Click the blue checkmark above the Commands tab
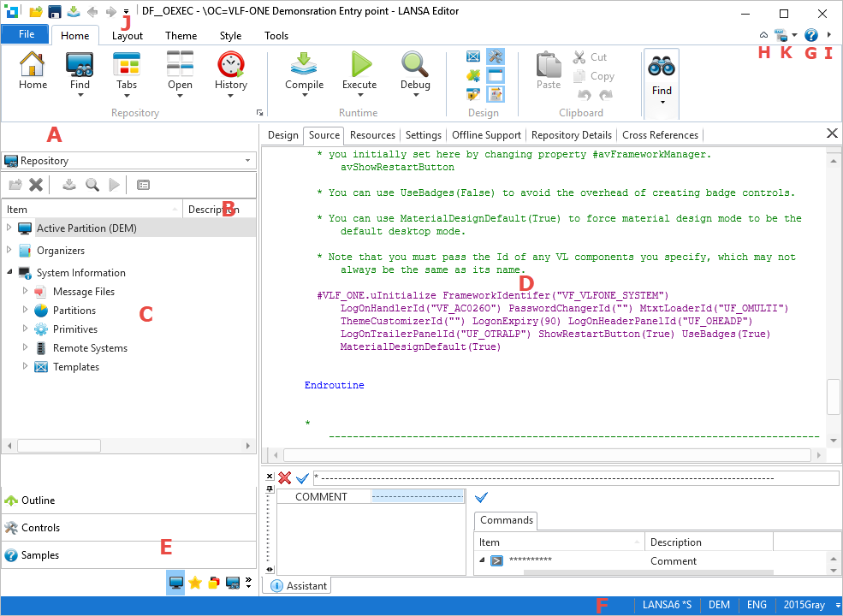843x616 pixels. pos(481,498)
